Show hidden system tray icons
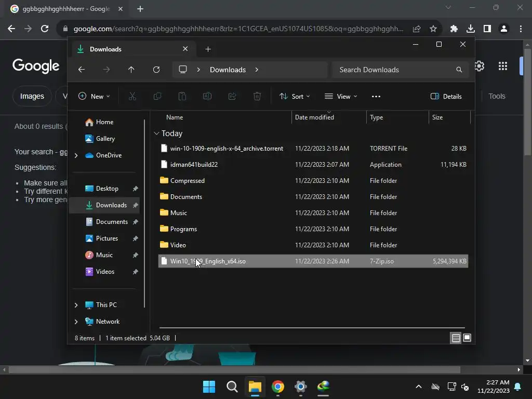532x399 pixels. click(419, 387)
